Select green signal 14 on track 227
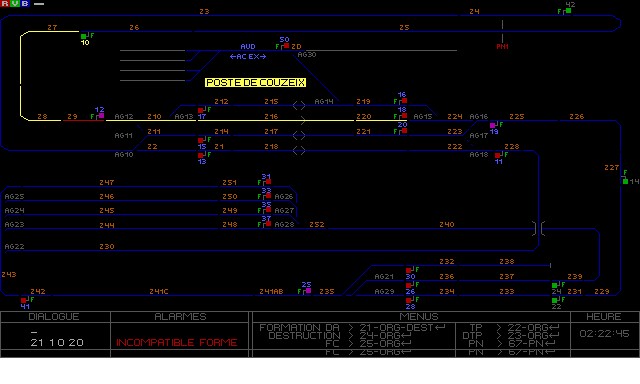 click(x=625, y=181)
